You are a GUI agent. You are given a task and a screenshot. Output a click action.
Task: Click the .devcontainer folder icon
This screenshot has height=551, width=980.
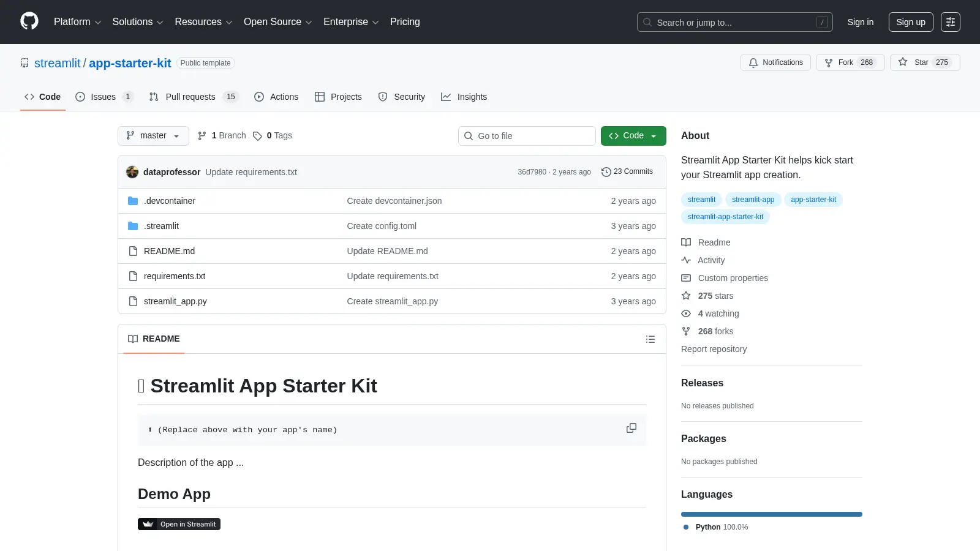(133, 201)
